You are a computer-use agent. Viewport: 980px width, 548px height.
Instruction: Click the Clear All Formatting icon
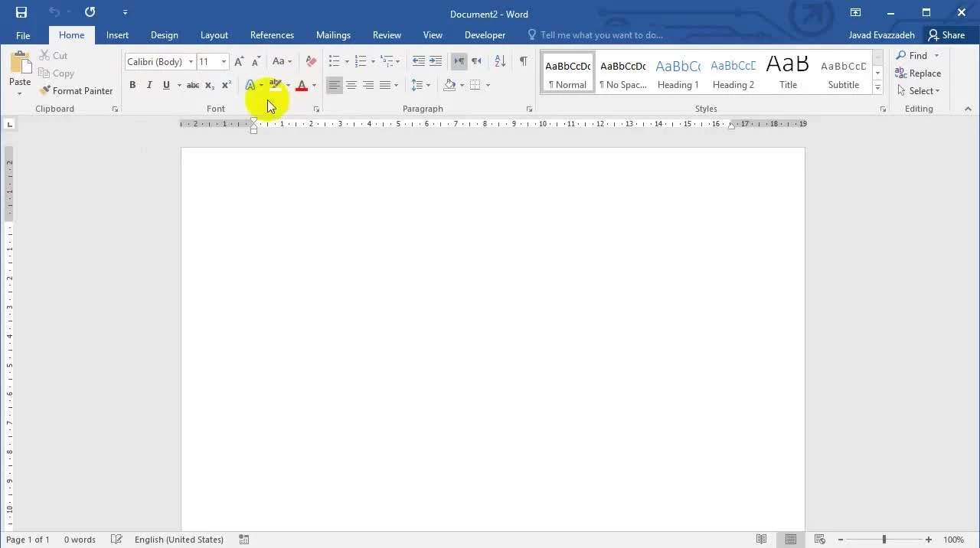point(311,61)
